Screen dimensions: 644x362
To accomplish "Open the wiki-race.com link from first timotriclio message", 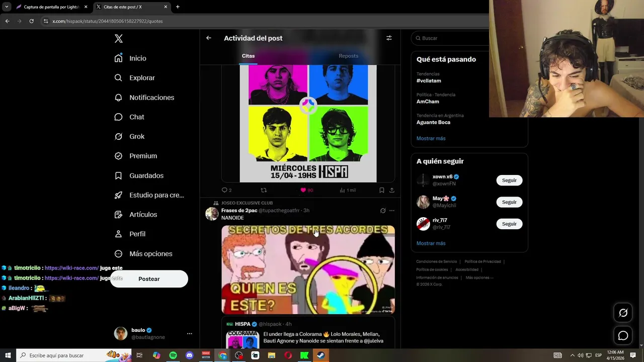I will pyautogui.click(x=71, y=268).
